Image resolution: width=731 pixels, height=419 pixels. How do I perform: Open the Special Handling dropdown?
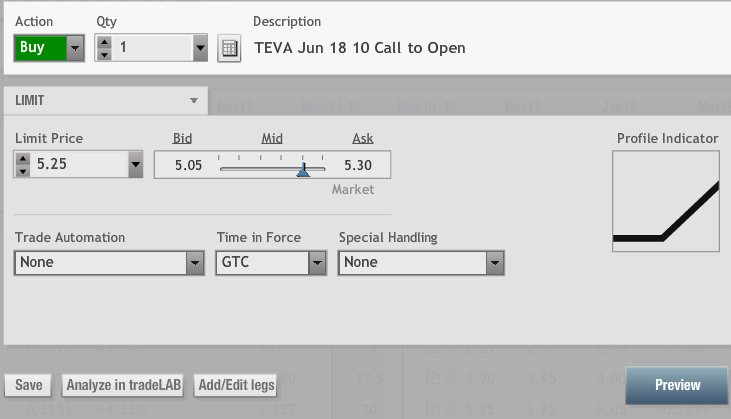click(x=421, y=262)
